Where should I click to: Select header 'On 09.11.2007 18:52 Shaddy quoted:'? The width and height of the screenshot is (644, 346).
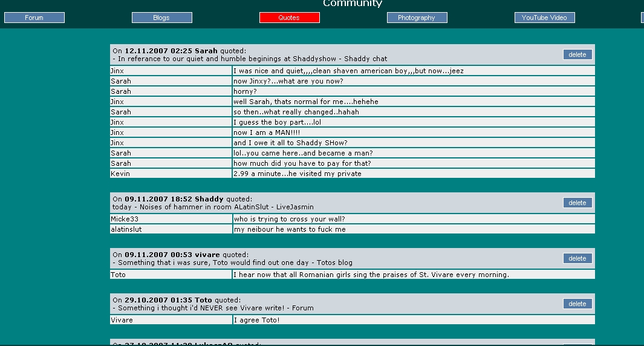[x=183, y=199]
